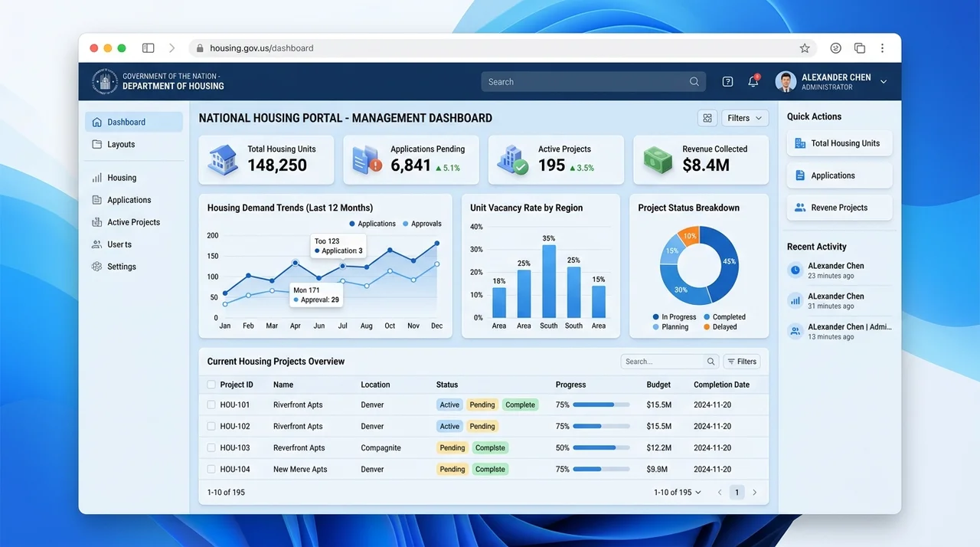Tick the select-all checkbox in table header
Image resolution: width=980 pixels, height=547 pixels.
coord(211,385)
